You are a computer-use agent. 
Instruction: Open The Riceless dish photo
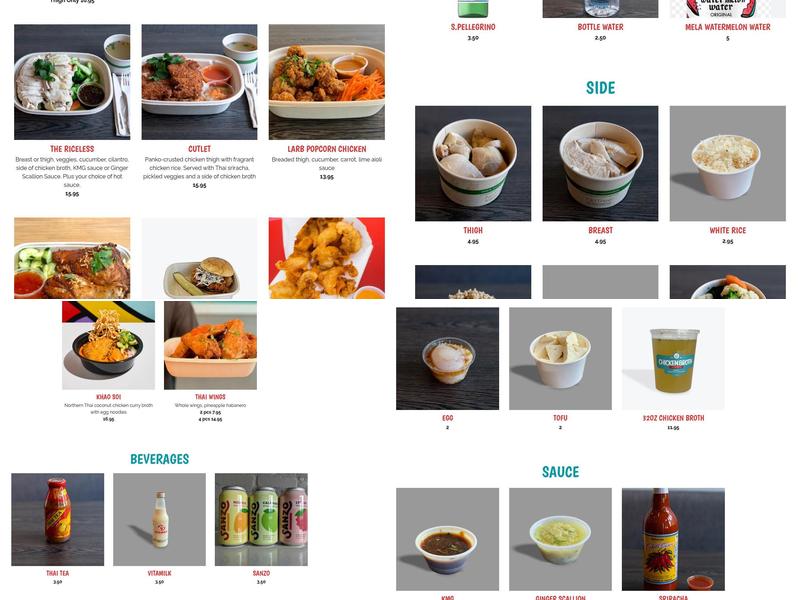point(72,82)
